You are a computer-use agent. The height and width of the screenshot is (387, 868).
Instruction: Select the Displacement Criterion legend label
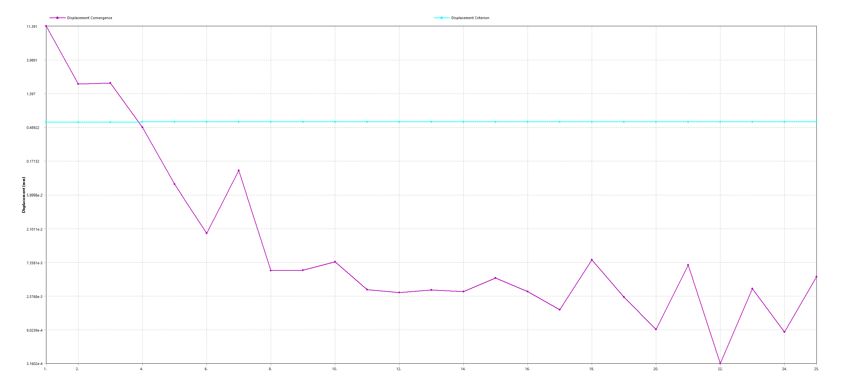[470, 18]
